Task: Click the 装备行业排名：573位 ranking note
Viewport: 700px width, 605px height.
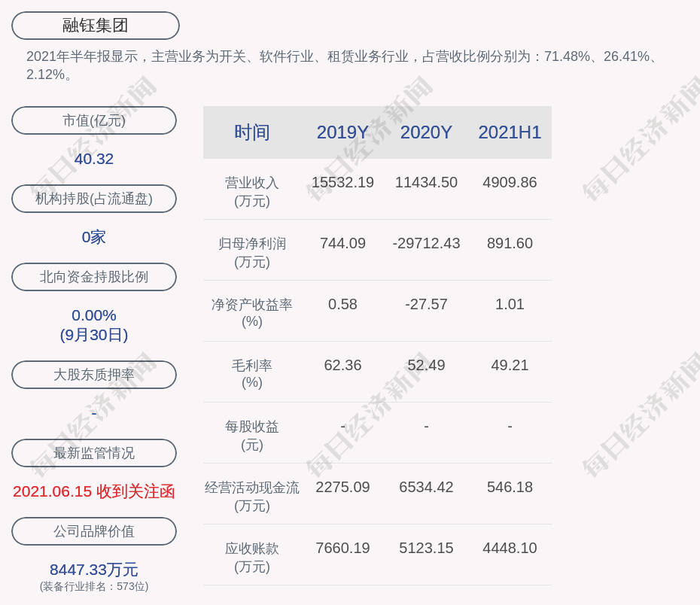Action: click(x=94, y=586)
